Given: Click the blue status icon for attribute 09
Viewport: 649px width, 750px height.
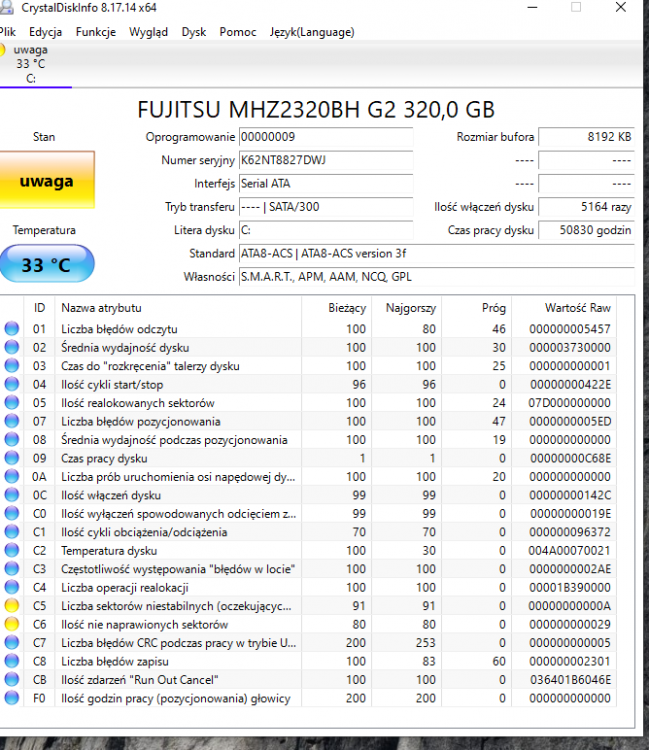Looking at the screenshot, I should point(12,459).
